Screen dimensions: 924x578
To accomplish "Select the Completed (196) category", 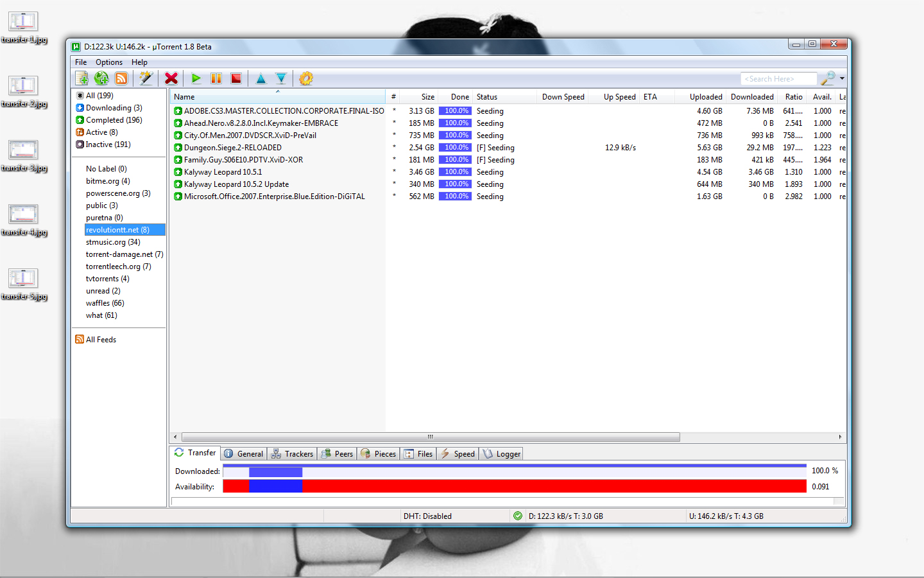I will coord(109,120).
